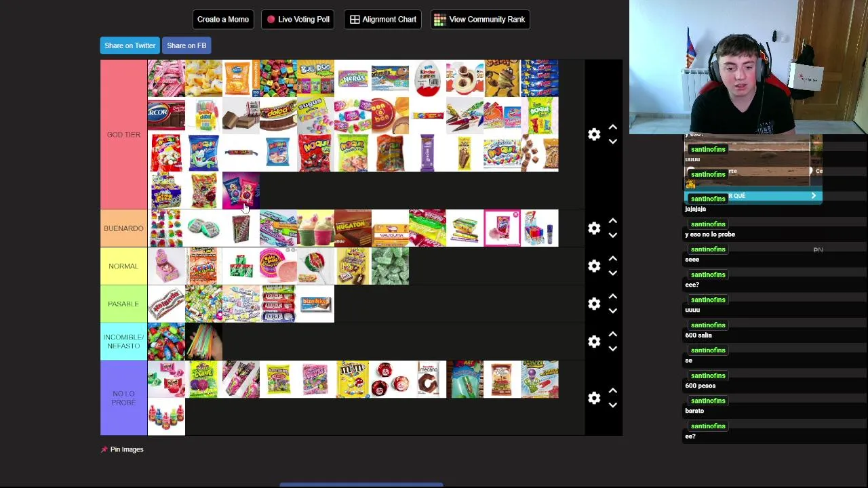Edit the NO LO PROBÉ tier label
This screenshot has width=868, height=488.
tap(123, 398)
